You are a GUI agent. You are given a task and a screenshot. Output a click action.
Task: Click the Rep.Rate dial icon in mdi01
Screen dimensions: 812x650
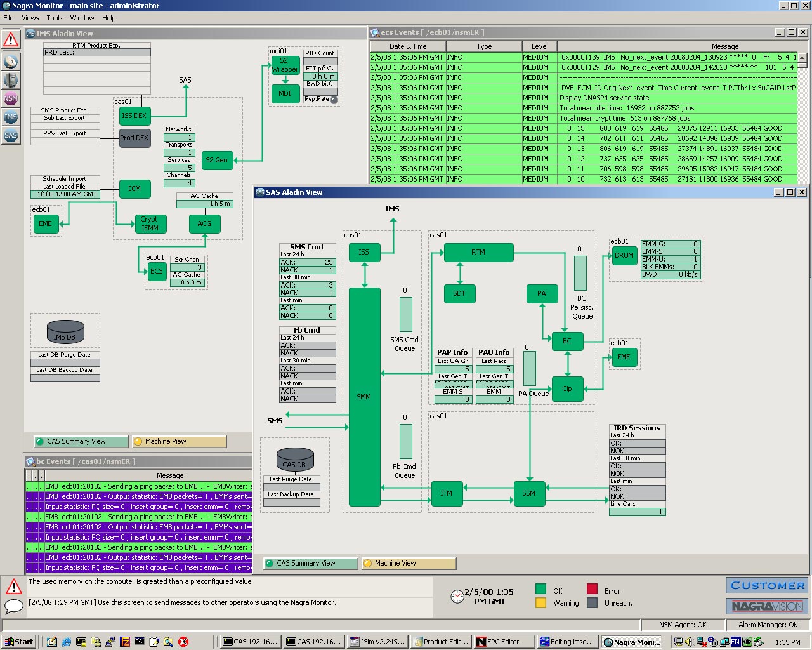334,100
